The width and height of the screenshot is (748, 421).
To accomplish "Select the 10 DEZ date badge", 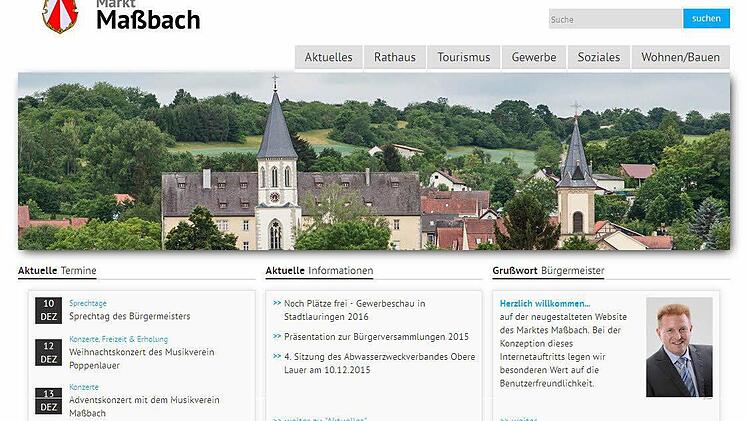I will 48,310.
